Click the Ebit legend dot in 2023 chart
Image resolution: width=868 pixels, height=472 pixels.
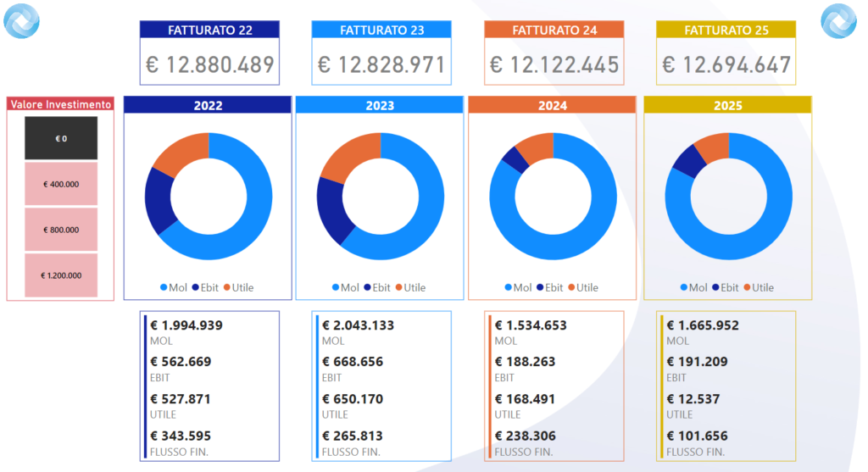pos(367,288)
